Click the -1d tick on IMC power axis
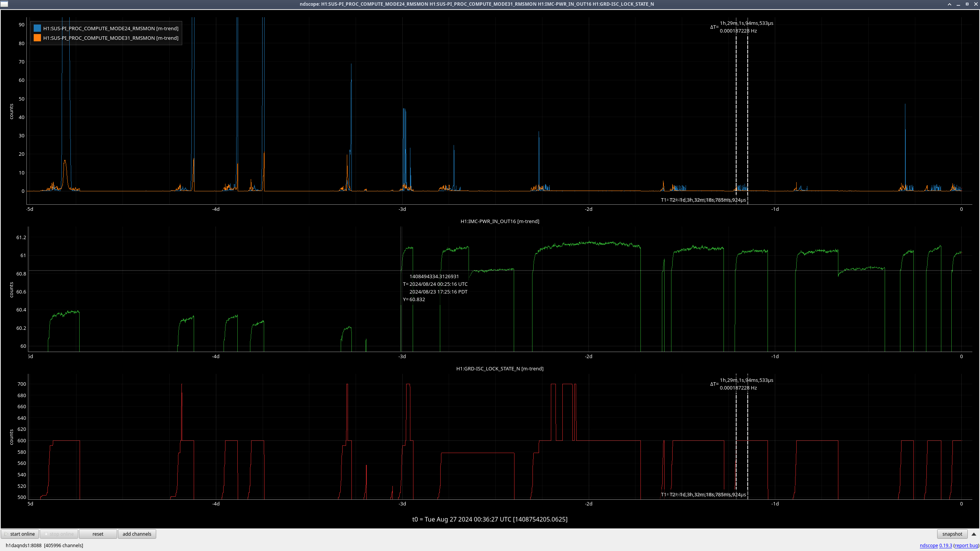Screen dimensions: 980x551 click(775, 356)
